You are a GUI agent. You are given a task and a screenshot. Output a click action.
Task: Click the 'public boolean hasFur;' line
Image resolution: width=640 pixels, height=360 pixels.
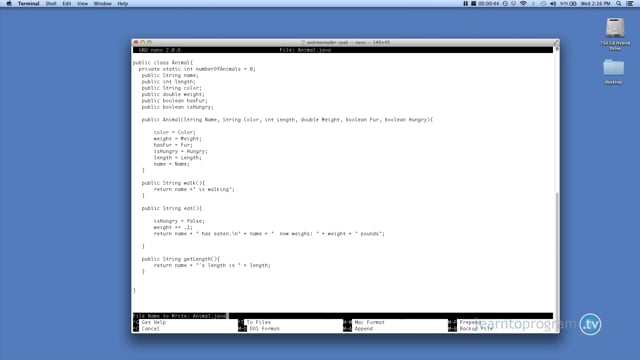[x=175, y=101]
